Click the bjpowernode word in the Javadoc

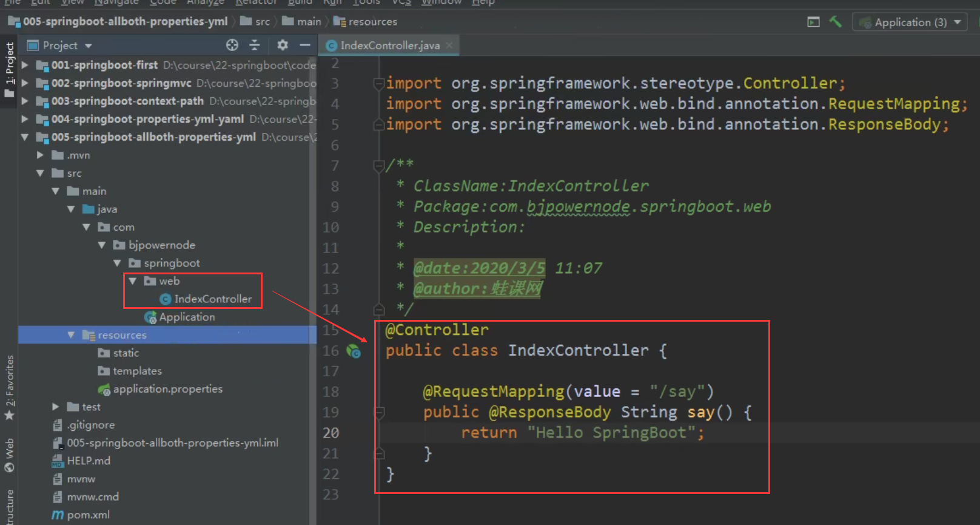click(x=578, y=207)
